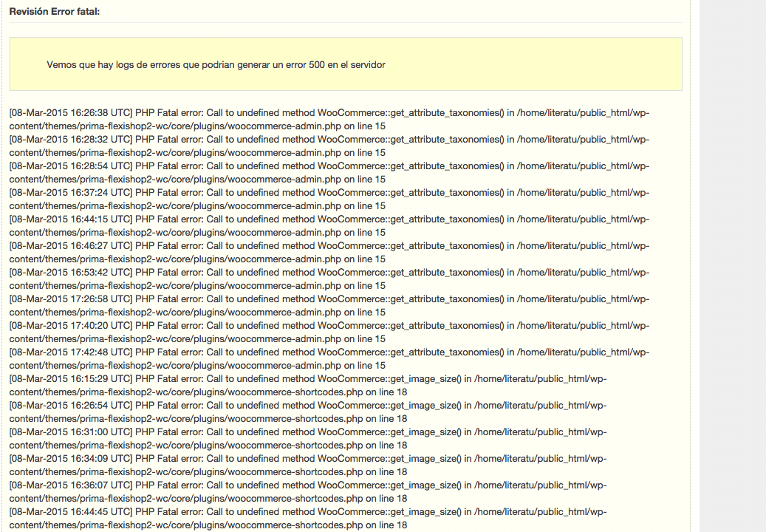This screenshot has height=532, width=766.
Task: Click the yellow notice about error 500 logs
Action: [346, 64]
